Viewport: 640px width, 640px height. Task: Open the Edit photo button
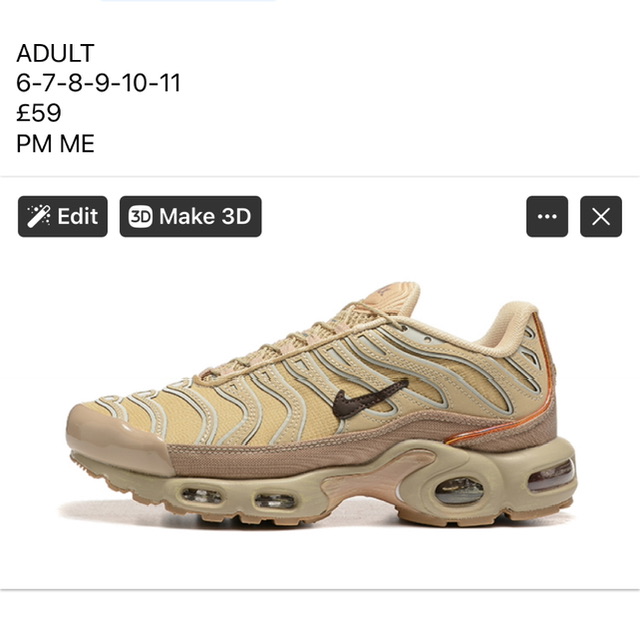(63, 216)
